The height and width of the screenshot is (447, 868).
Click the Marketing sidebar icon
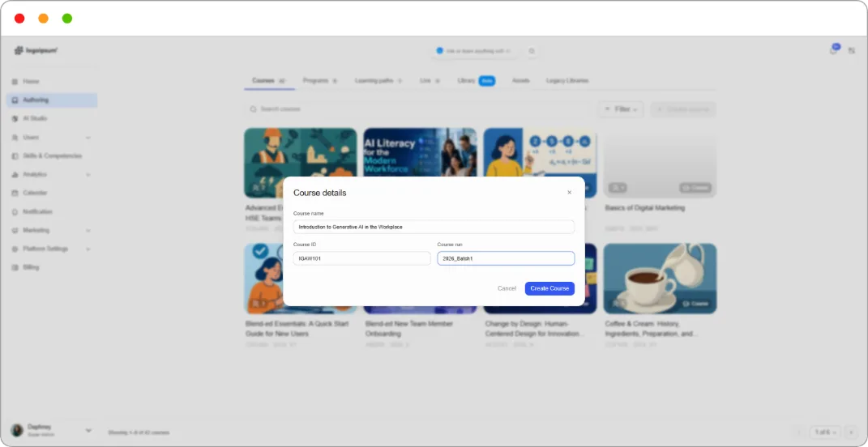[15, 230]
